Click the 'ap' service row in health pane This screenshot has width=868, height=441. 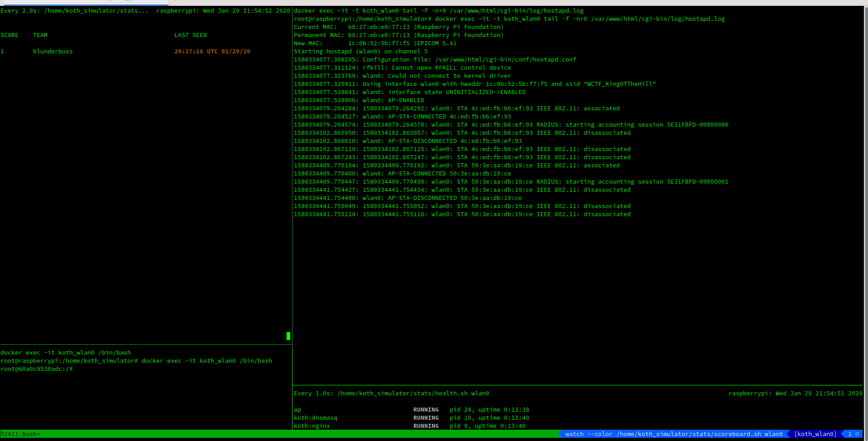point(412,410)
